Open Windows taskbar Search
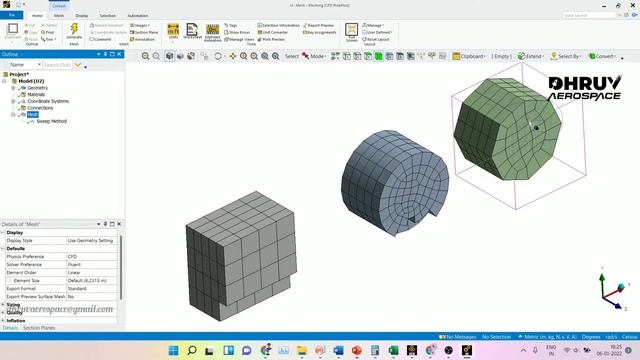This screenshot has width=640, height=360. point(191,350)
